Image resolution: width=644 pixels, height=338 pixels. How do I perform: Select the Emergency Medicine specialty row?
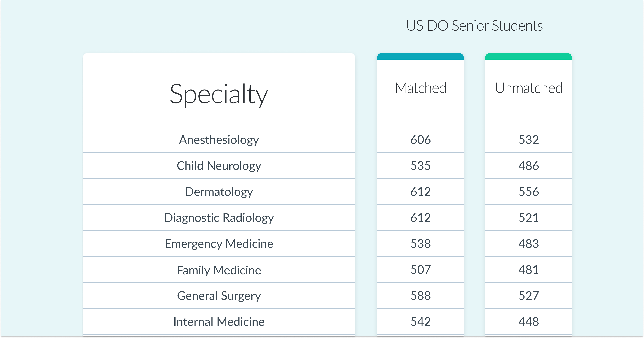219,244
